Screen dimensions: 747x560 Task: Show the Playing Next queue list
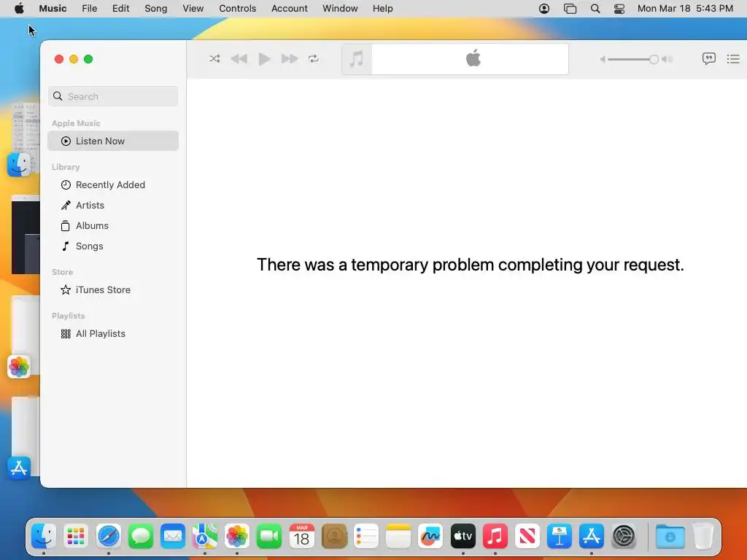(733, 58)
